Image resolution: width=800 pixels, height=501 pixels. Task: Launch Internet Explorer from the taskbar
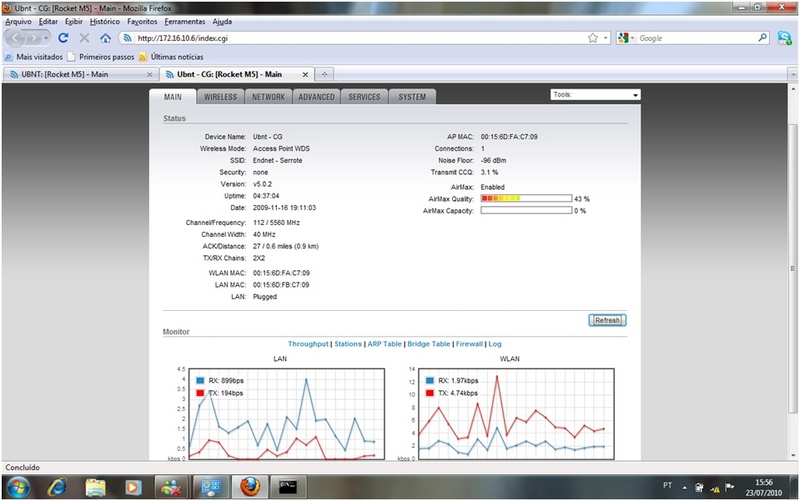[x=57, y=487]
